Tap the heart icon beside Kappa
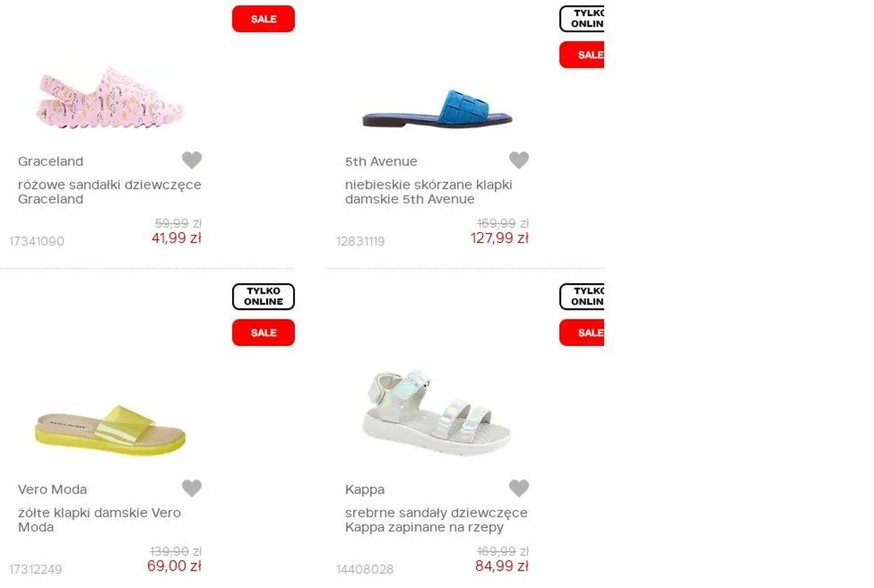This screenshot has width=874, height=588. (x=519, y=488)
